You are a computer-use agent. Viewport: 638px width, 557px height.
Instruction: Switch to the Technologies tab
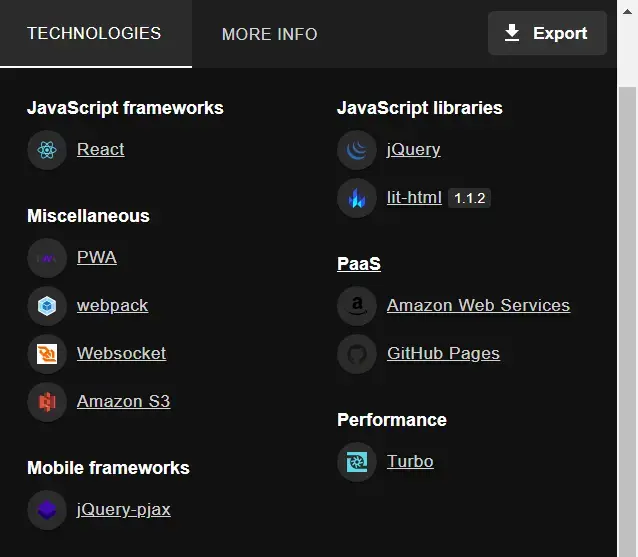coord(96,33)
